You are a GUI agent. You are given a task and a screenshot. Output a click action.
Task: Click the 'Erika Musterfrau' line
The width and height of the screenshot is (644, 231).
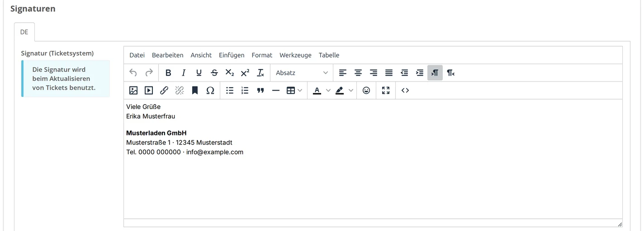pos(151,116)
